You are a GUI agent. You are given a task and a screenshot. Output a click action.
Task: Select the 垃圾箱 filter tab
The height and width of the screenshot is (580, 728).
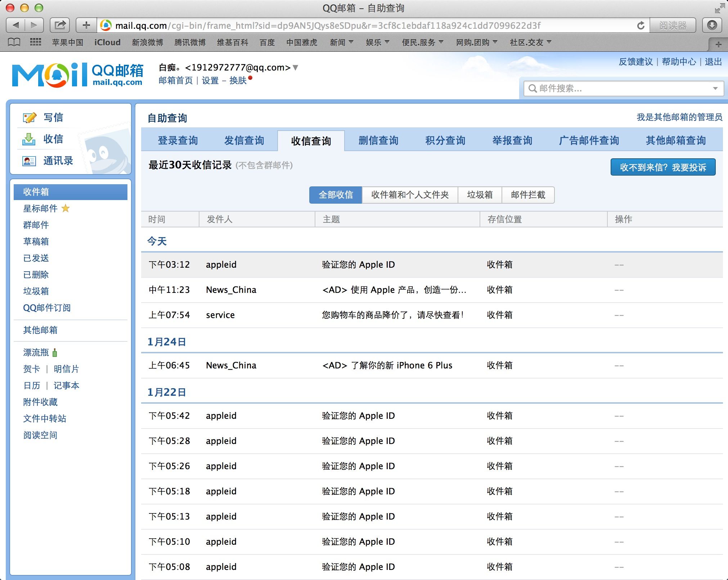pos(480,195)
